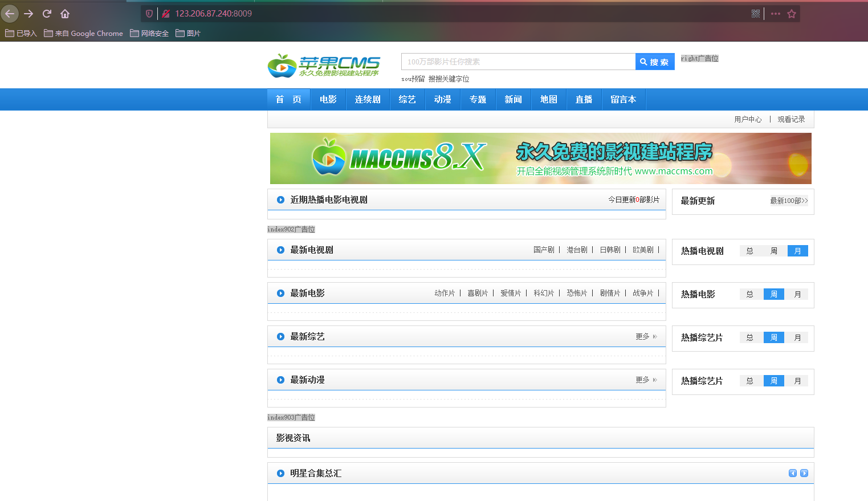This screenshot has height=501, width=868.
Task: Open the 喜剧片 category link
Action: [478, 293]
